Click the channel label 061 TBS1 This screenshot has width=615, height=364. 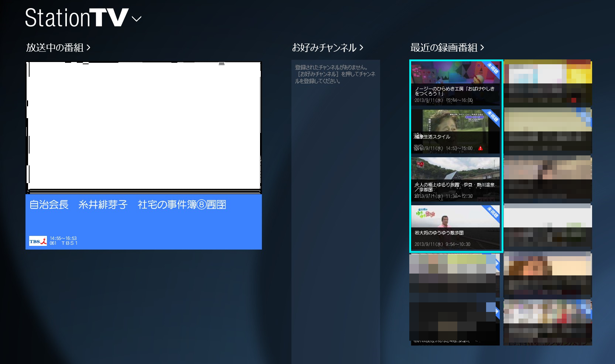64,243
